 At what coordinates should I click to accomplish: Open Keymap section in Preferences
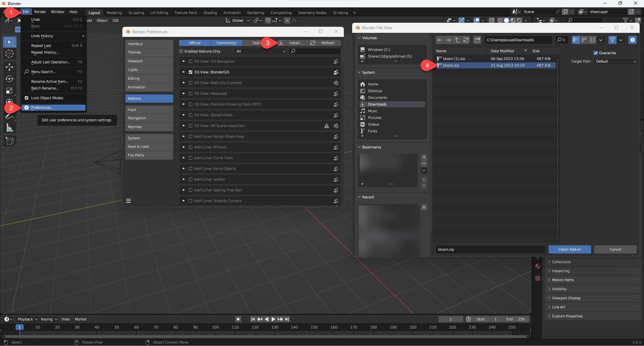tap(149, 127)
